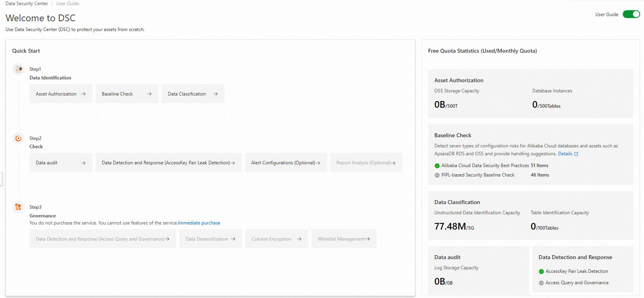Click gray status icon beside Access Query and Governance
This screenshot has width=644, height=298.
point(541,283)
